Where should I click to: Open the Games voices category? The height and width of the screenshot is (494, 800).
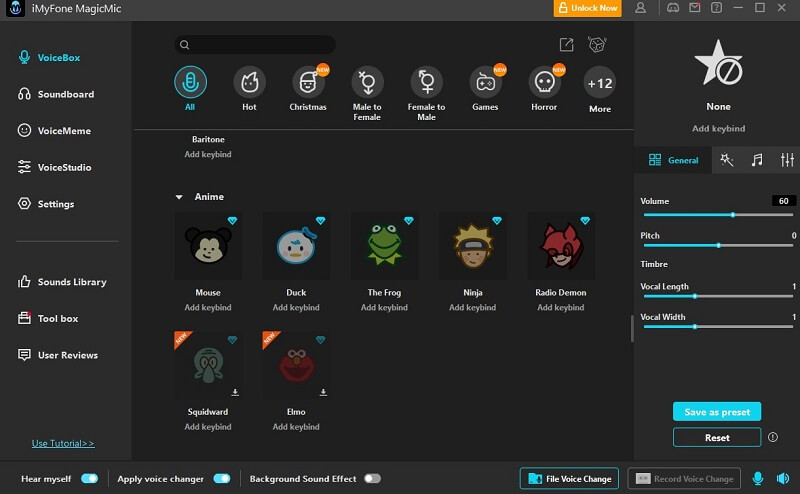[485, 82]
